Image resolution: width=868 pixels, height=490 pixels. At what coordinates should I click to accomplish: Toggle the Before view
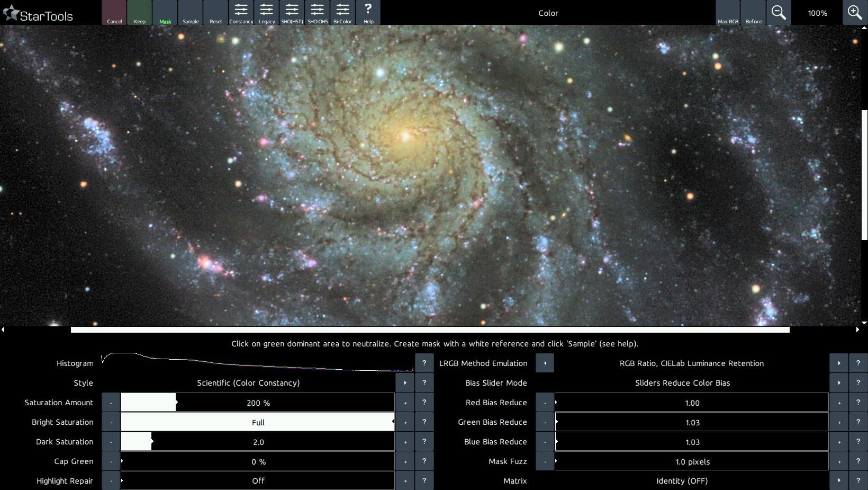coord(753,13)
